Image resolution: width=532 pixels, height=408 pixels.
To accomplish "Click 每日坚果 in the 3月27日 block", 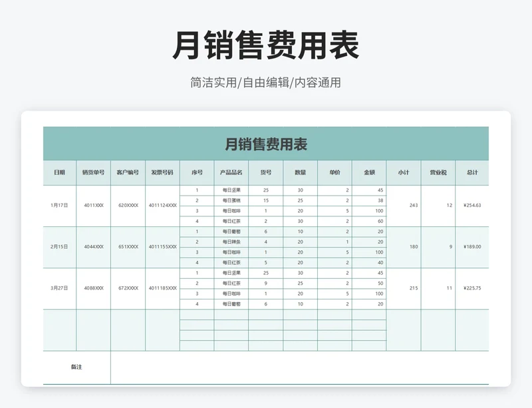I will (231, 273).
